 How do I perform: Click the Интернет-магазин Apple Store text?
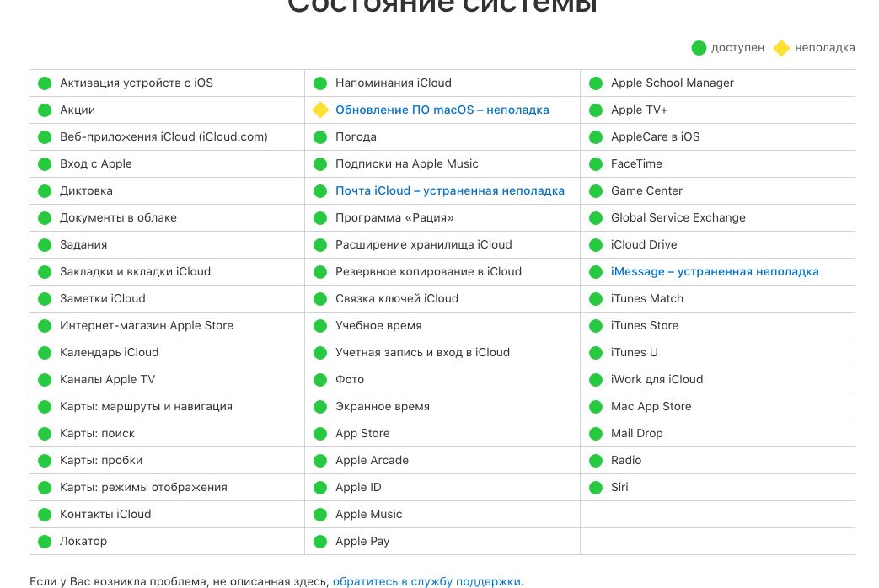(x=147, y=325)
